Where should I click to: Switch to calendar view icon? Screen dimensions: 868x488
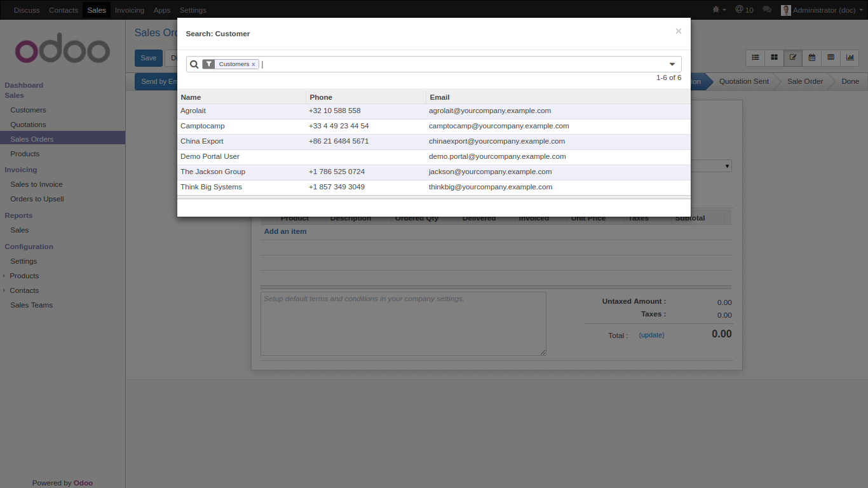pyautogui.click(x=812, y=57)
